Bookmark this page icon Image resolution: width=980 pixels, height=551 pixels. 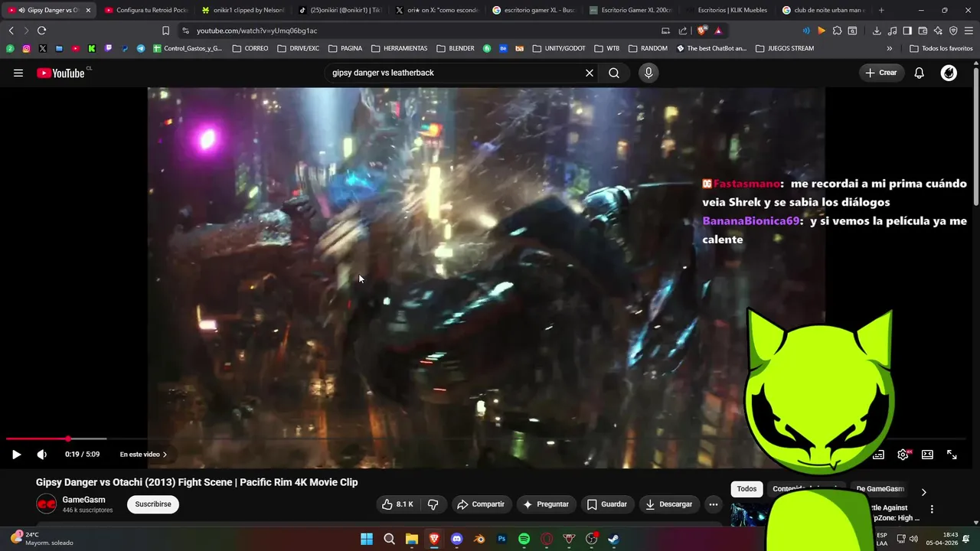coord(165,31)
